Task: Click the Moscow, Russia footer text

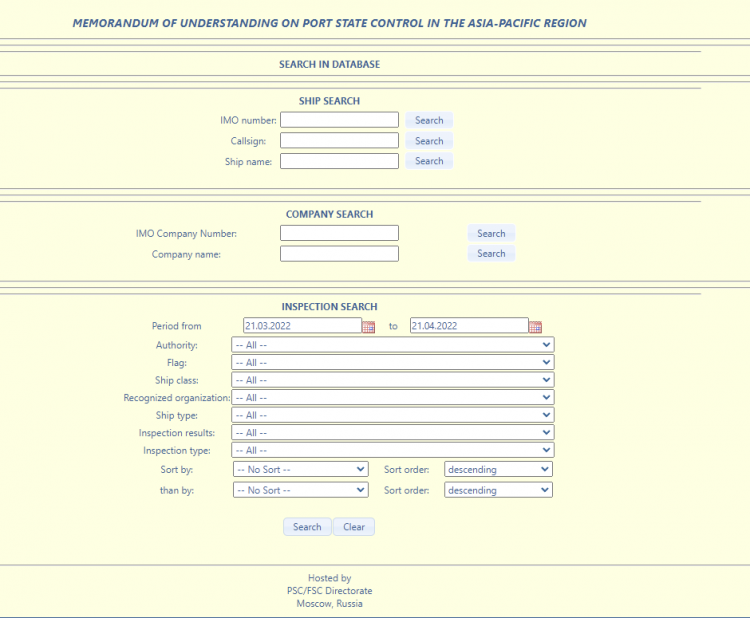Action: (330, 604)
